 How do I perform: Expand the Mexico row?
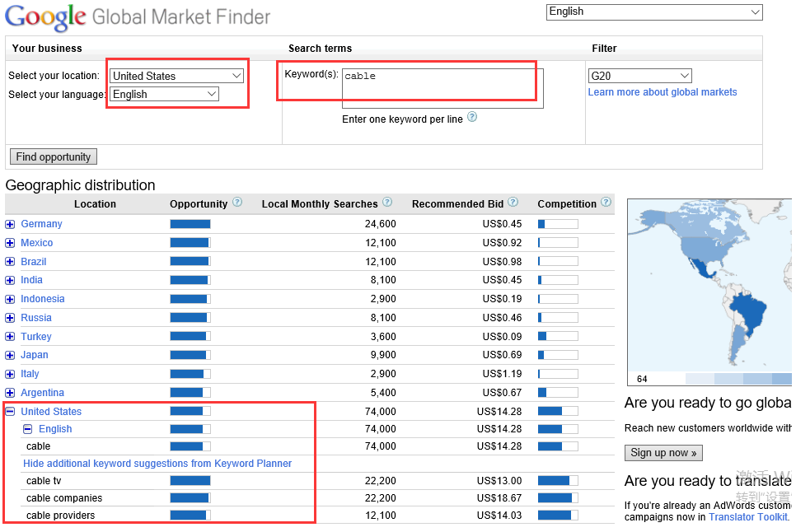[x=10, y=243]
